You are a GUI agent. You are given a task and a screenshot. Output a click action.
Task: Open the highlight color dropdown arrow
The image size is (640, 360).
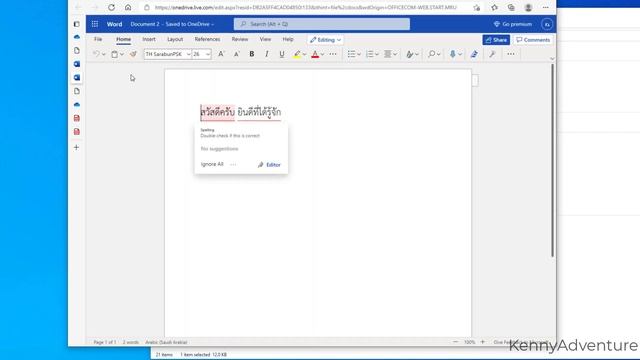pyautogui.click(x=304, y=54)
